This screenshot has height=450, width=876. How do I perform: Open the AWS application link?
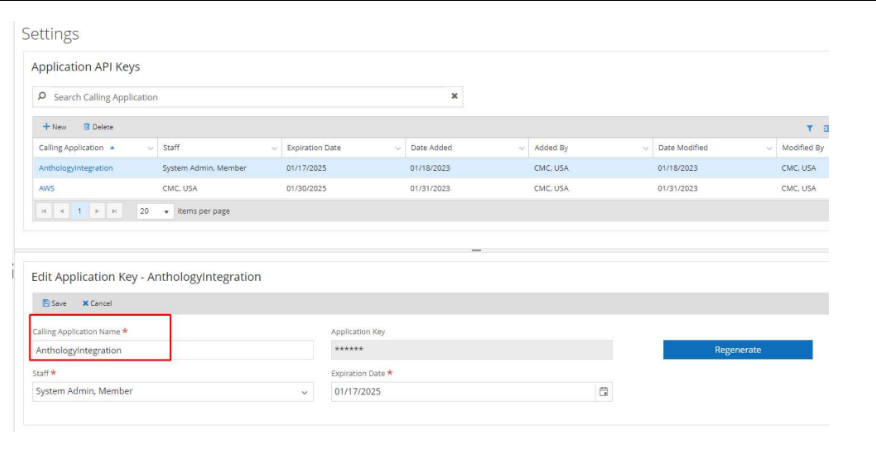point(47,188)
